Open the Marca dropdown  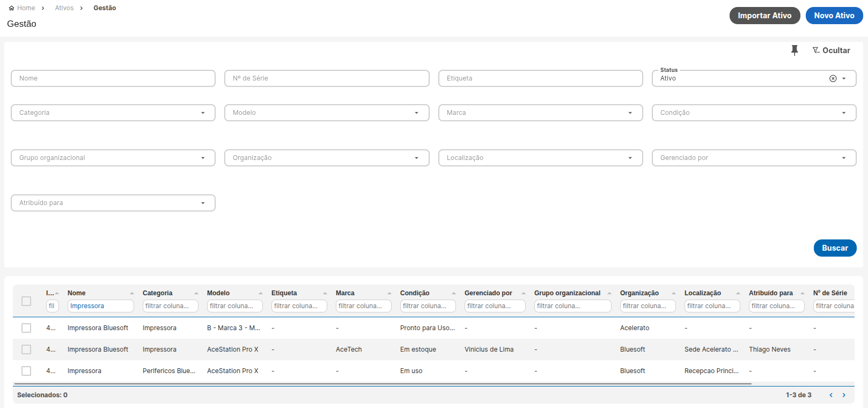coord(630,113)
